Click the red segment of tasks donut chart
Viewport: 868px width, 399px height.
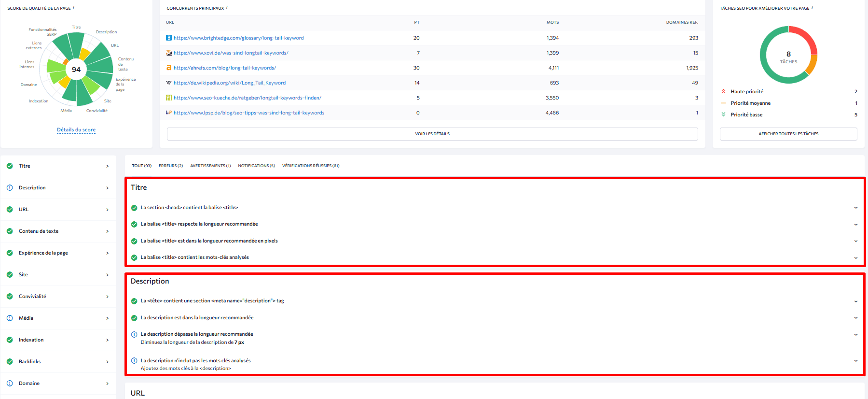(807, 37)
